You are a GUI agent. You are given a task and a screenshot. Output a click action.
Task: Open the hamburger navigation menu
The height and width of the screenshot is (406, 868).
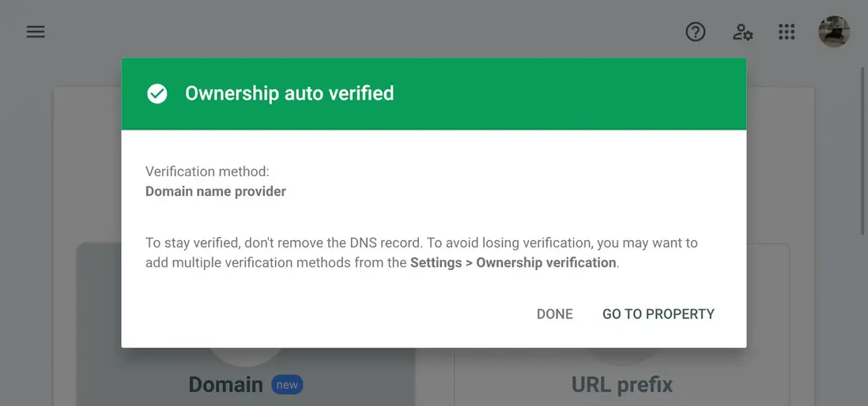(36, 32)
